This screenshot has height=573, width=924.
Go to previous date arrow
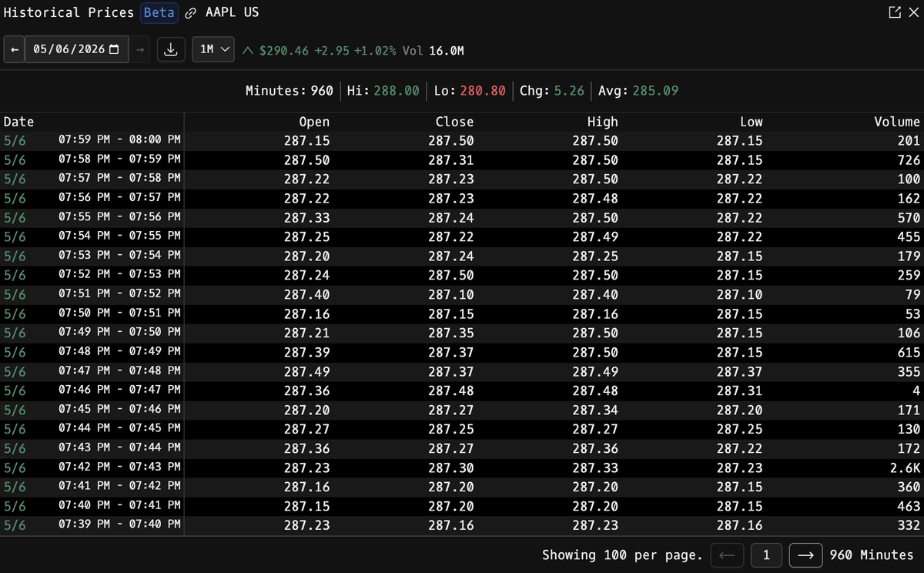pos(14,49)
